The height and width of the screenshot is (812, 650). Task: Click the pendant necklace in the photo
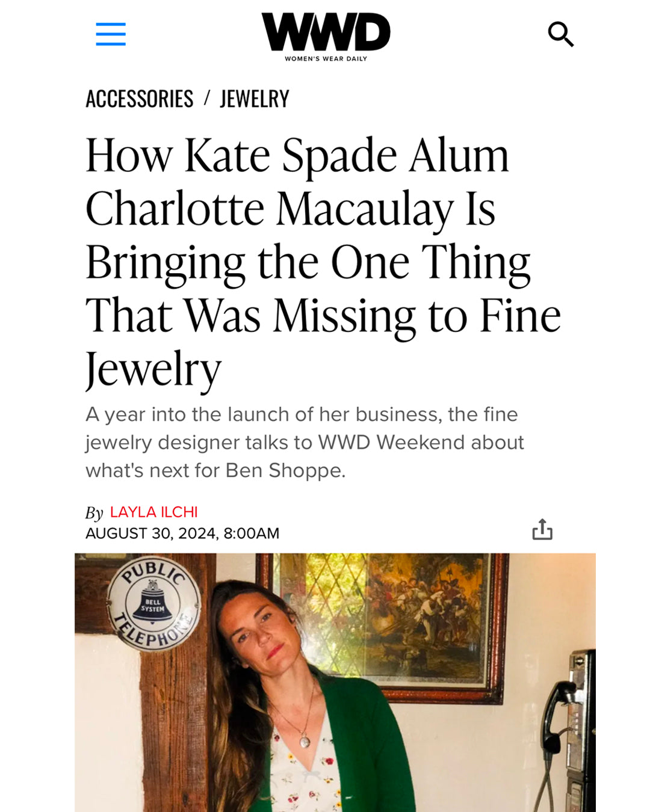(x=305, y=741)
